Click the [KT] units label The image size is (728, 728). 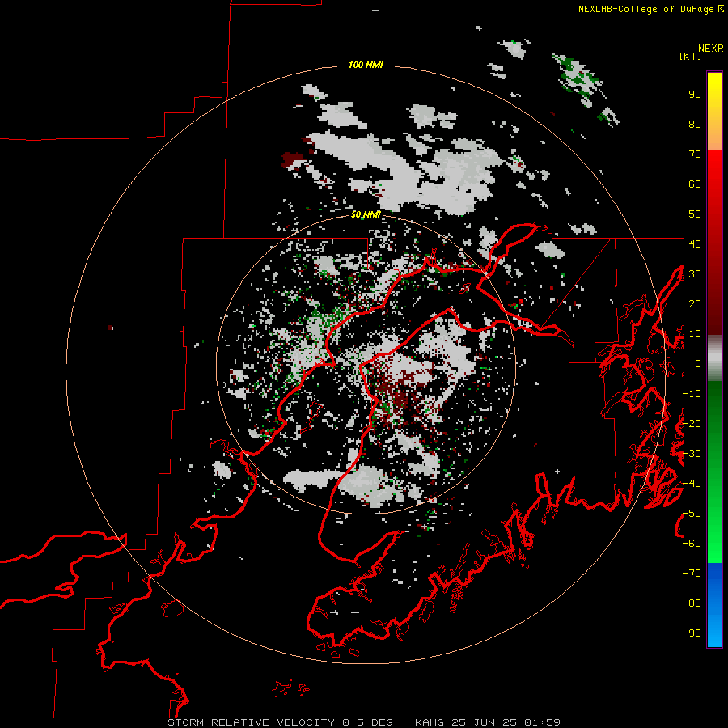[691, 56]
